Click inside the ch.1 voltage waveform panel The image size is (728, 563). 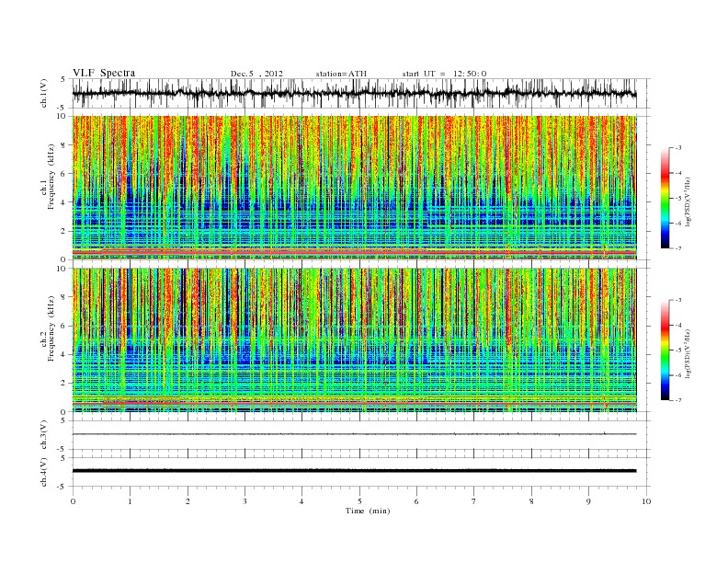click(360, 93)
